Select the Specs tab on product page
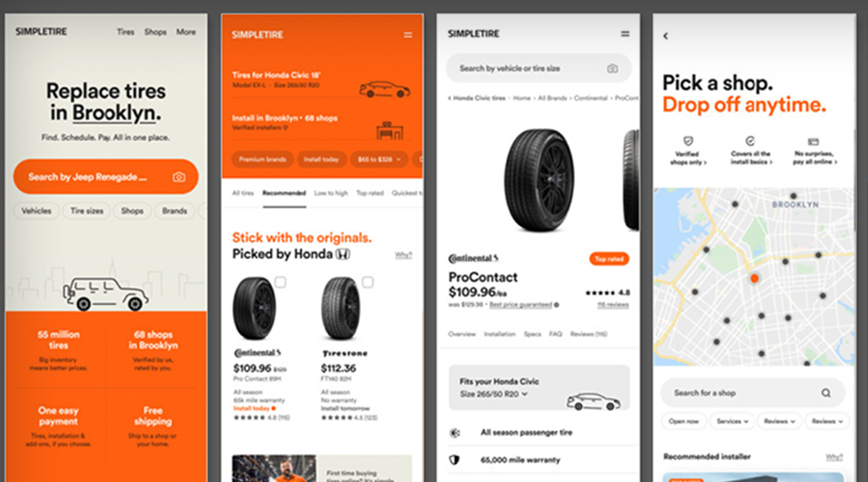 pos(532,334)
